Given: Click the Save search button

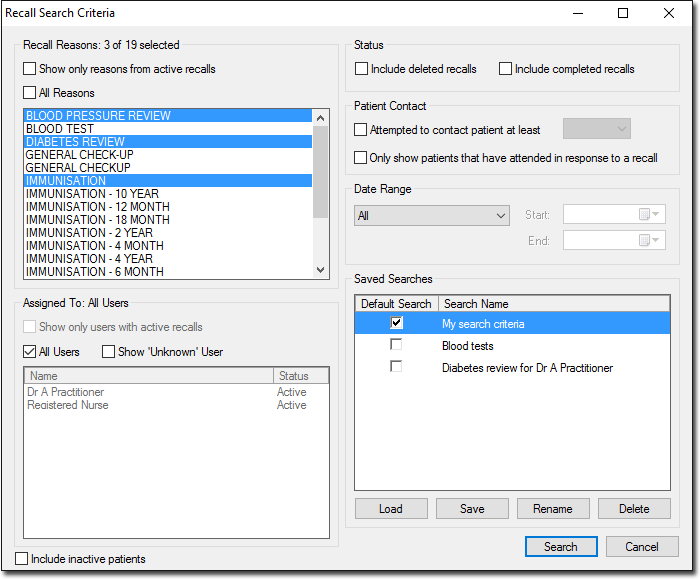Looking at the screenshot, I should 472,508.
